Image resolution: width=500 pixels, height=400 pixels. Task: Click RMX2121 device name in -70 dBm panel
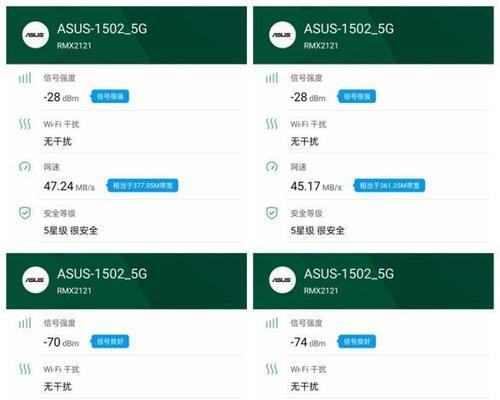coord(74,291)
